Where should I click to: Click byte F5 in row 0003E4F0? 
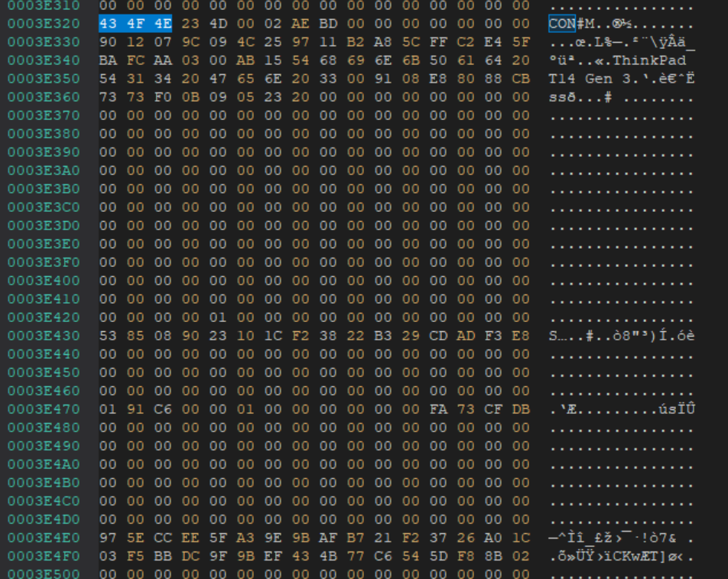[x=135, y=556]
